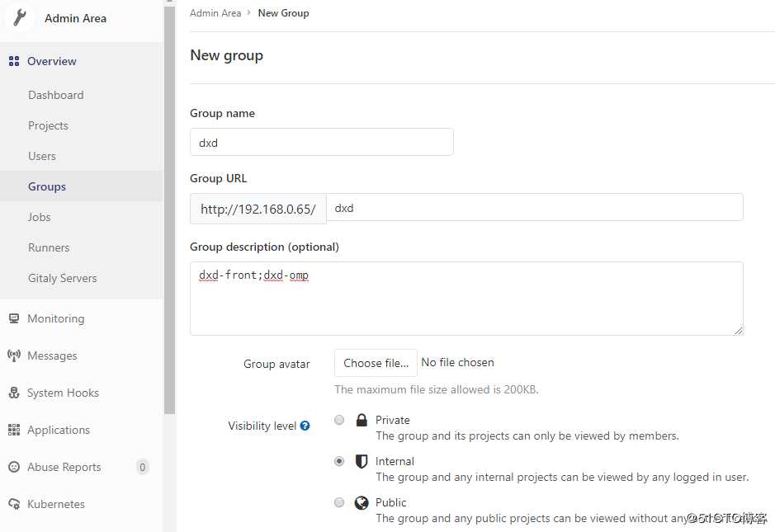This screenshot has width=775, height=532.
Task: Click the sidebar vertical scrollbar
Action: [x=169, y=206]
